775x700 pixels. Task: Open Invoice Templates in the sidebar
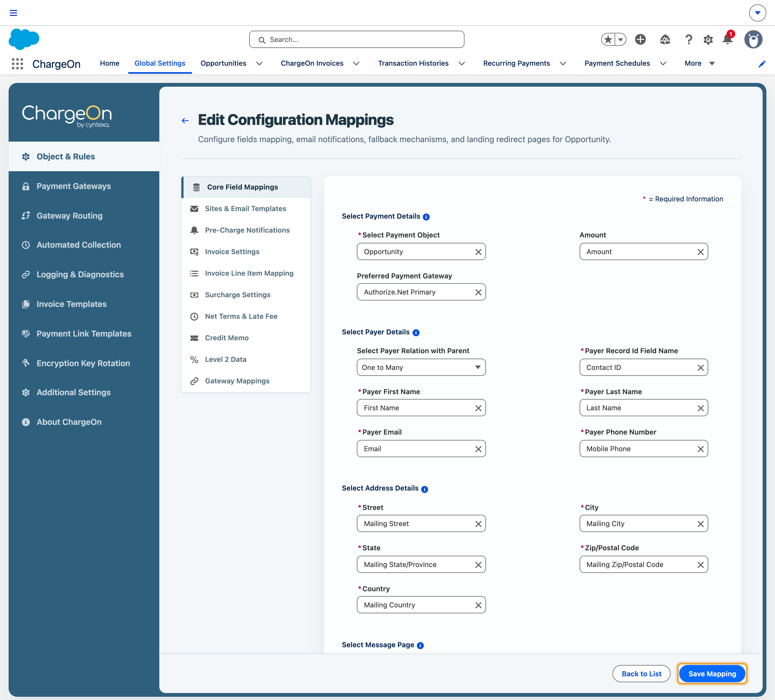point(84,304)
